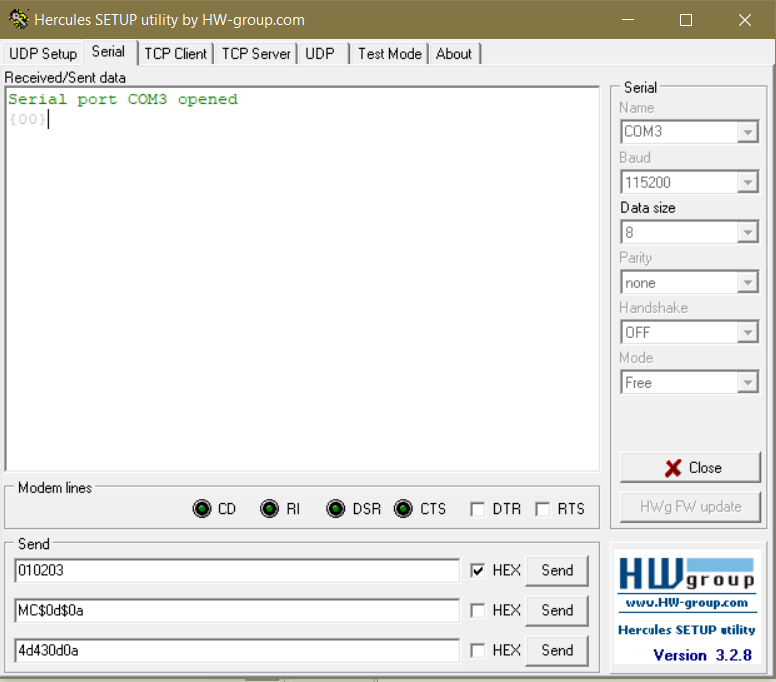The height and width of the screenshot is (682, 776).
Task: Click the received {00} byte text
Action: pyautogui.click(x=27, y=119)
